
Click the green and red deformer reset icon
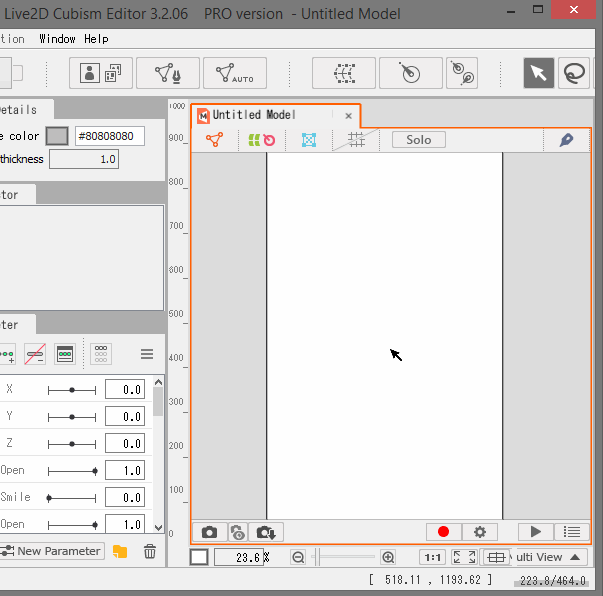point(262,140)
